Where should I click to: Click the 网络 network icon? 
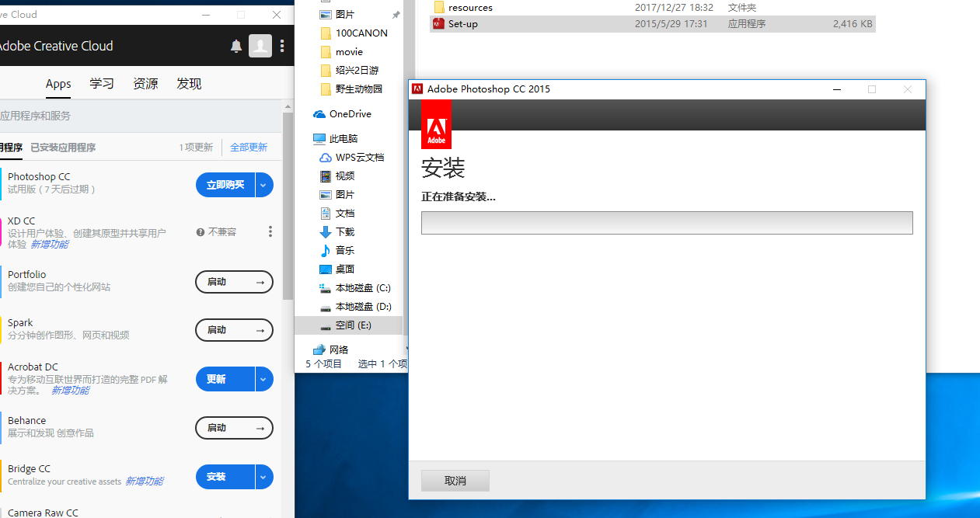tap(319, 349)
